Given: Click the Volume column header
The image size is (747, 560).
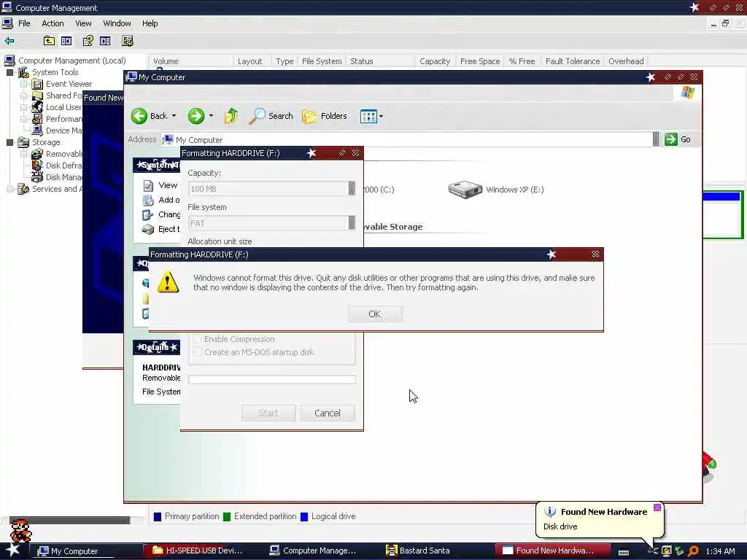Looking at the screenshot, I should coord(191,61).
